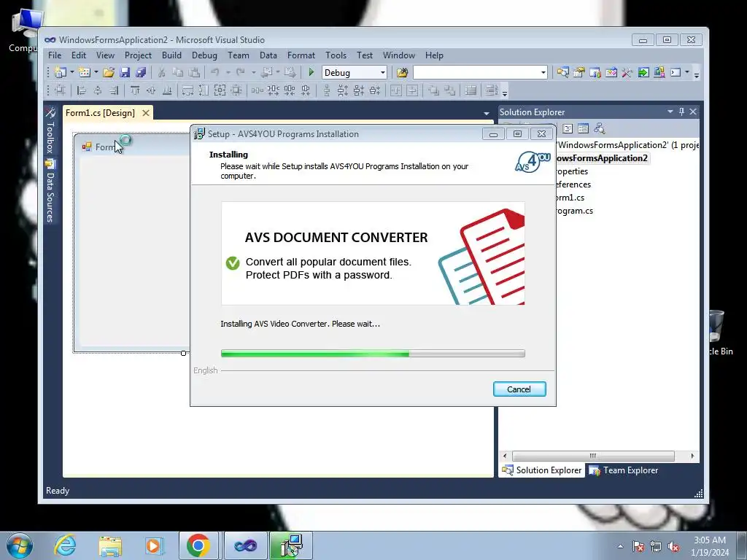Open Standard toolbar options overflow arrow
Screen dimensions: 747x560
pos(697,74)
